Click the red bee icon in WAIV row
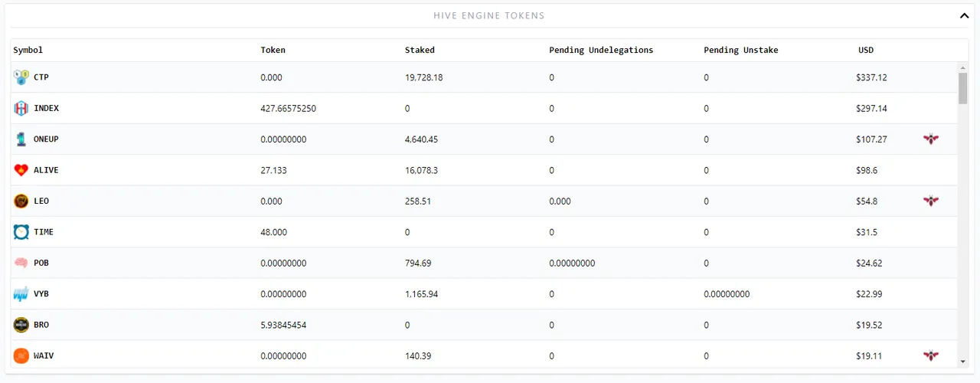Viewport: 980px width, 383px height. point(931,355)
